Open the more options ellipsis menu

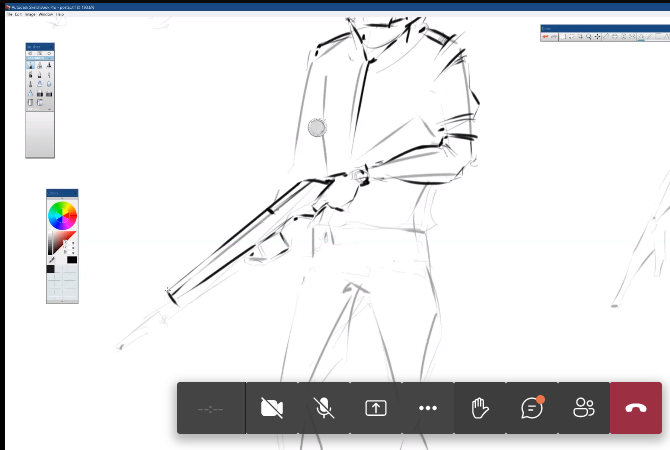tap(428, 408)
